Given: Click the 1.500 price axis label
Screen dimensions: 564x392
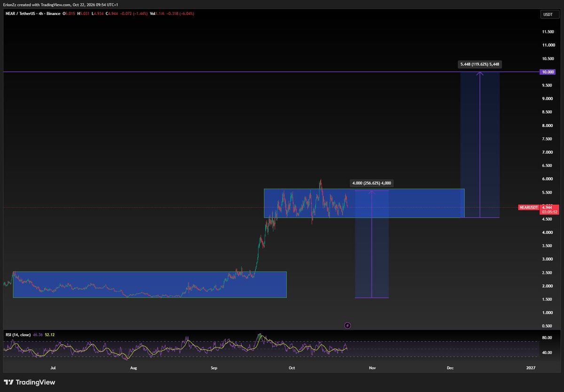Looking at the screenshot, I should click(548, 299).
